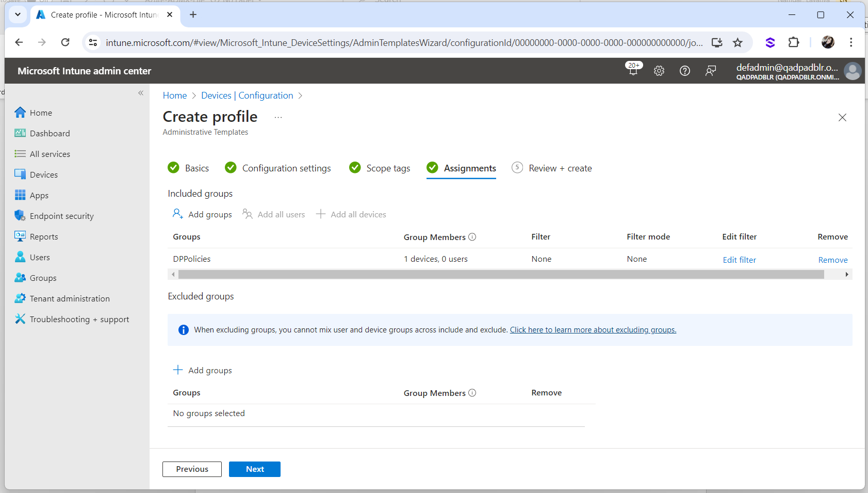
Task: Go to Home breadcrumb link
Action: [x=175, y=96]
